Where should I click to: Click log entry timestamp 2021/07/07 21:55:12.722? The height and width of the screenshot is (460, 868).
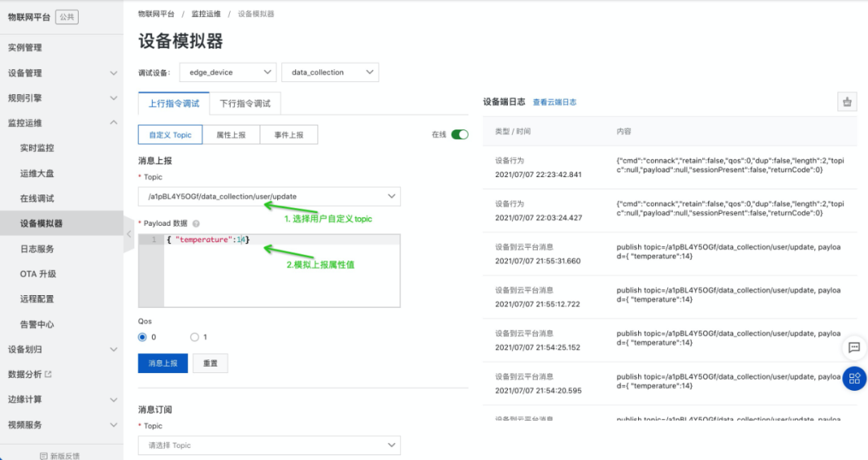pyautogui.click(x=538, y=304)
